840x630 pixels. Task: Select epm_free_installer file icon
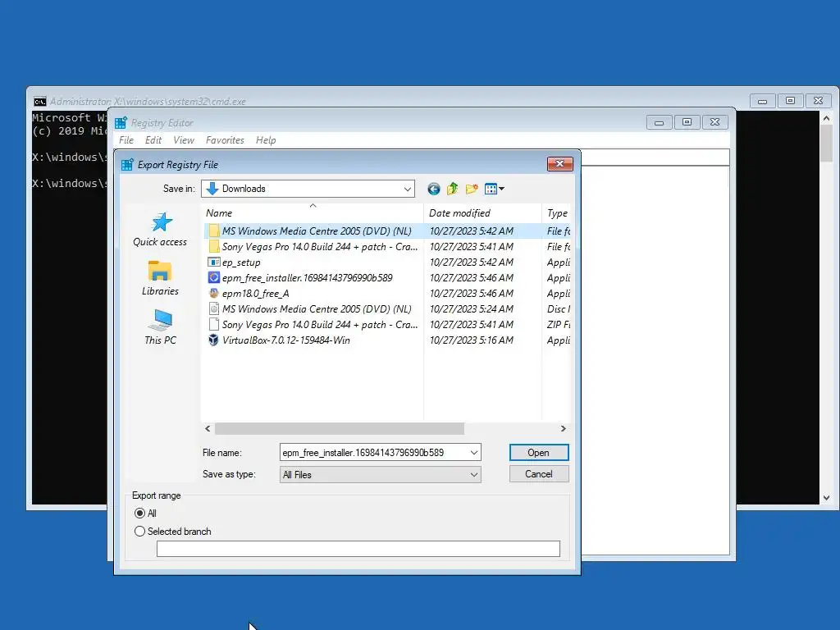pyautogui.click(x=214, y=277)
